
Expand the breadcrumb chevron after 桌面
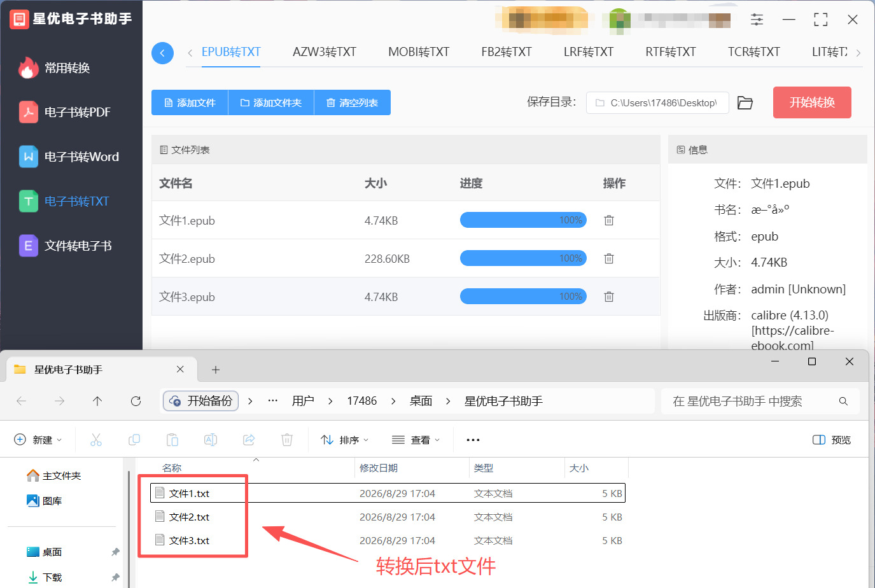coord(448,401)
